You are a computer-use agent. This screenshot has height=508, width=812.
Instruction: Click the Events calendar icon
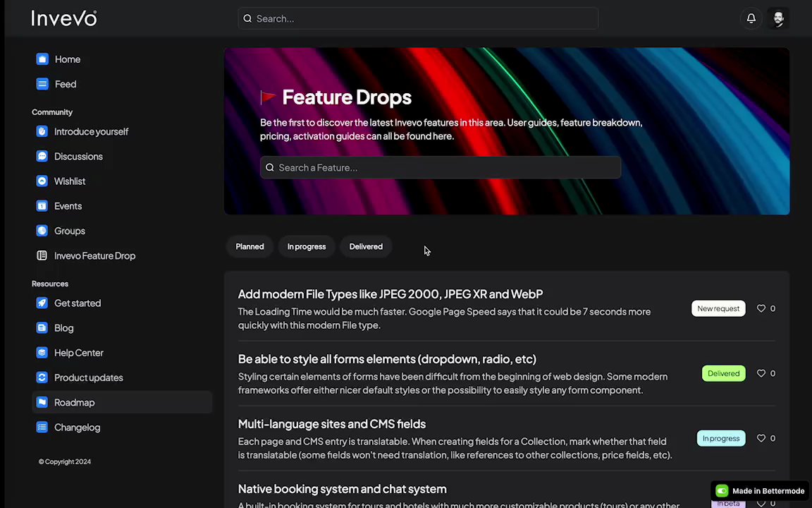point(42,206)
